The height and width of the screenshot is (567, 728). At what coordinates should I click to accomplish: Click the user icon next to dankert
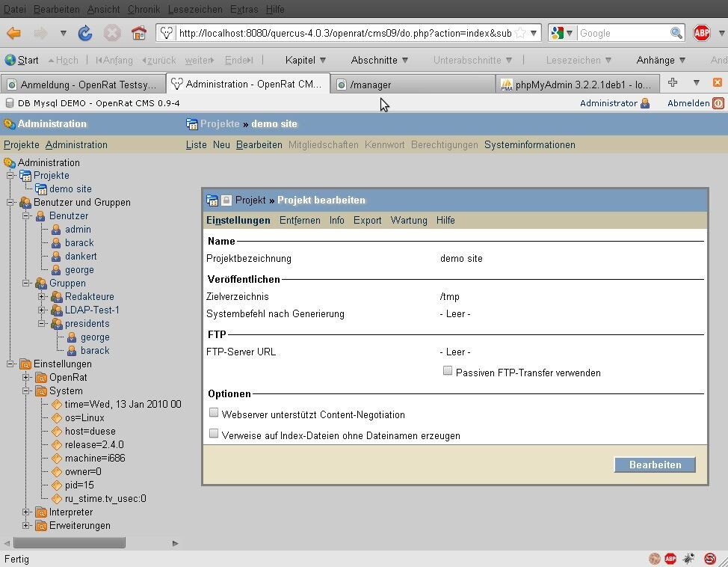56,257
